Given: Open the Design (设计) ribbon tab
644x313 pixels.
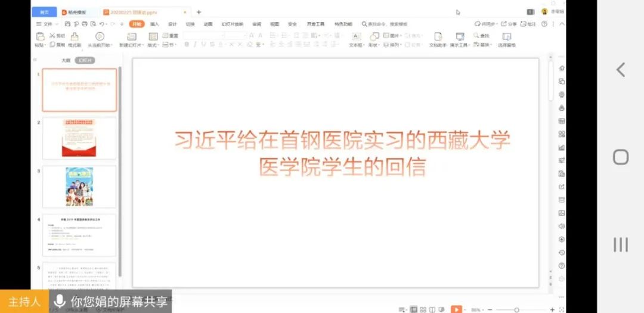Looking at the screenshot, I should coord(172,24).
